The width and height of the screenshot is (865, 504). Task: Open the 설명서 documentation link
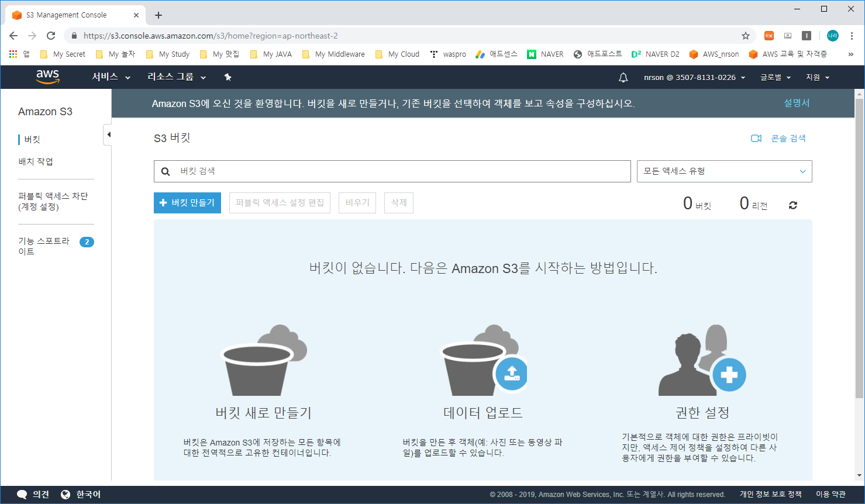click(x=797, y=103)
